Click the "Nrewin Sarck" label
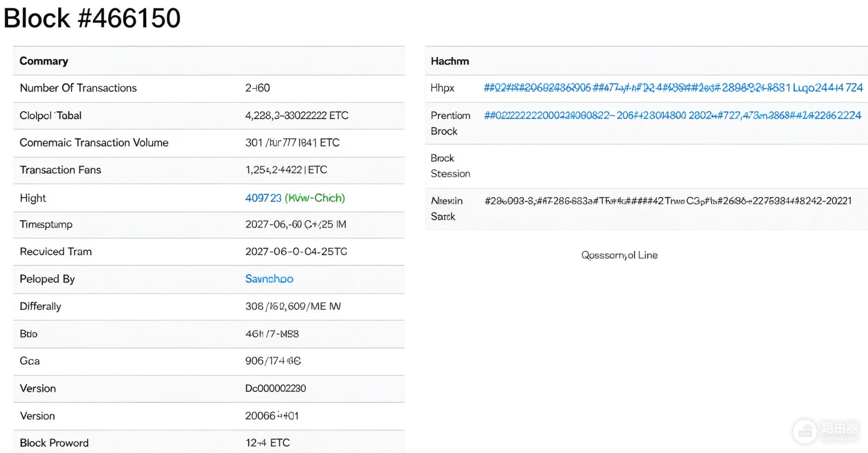Viewport: 868px width, 453px height. (447, 209)
